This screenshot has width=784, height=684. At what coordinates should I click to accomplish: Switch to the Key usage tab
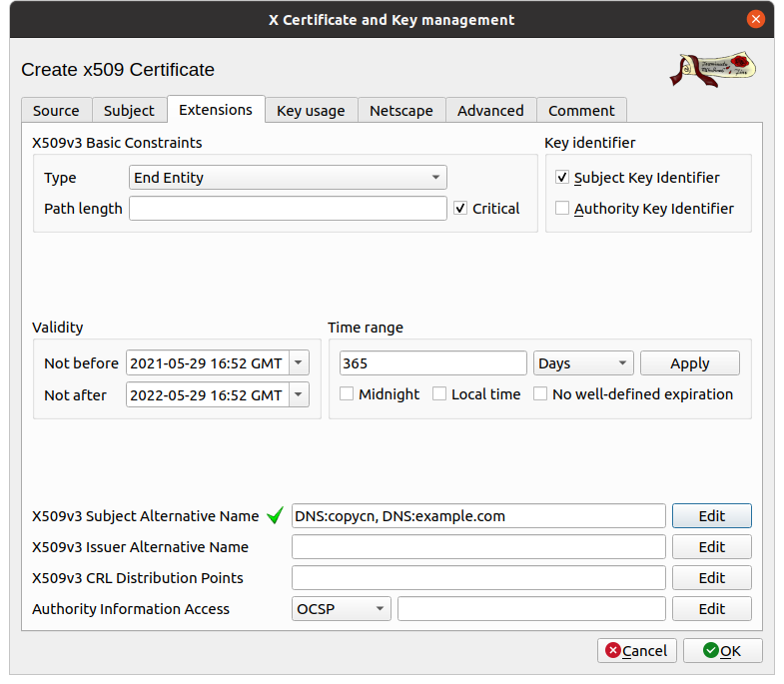point(311,111)
